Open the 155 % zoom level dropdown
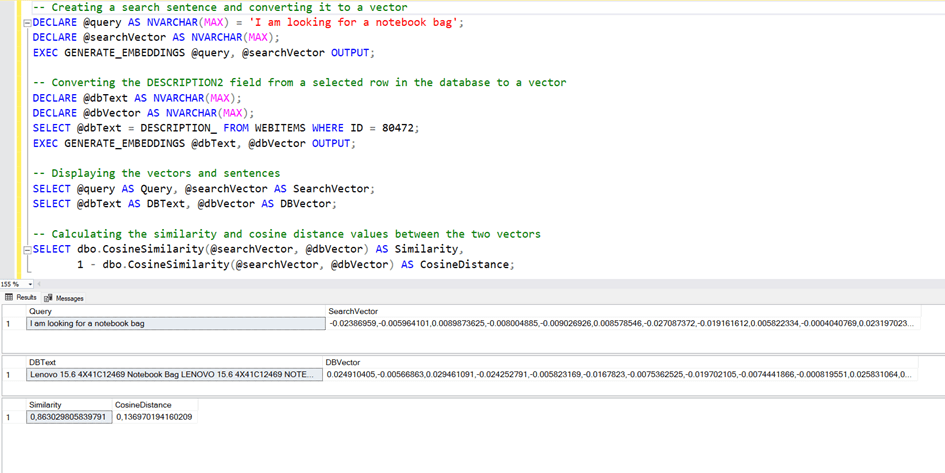Image resolution: width=945 pixels, height=473 pixels. [30, 284]
